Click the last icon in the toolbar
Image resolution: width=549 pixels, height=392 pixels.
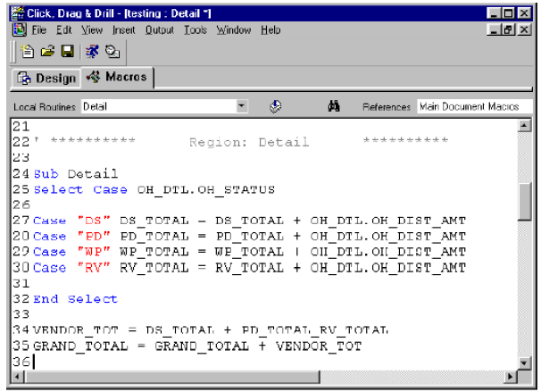[x=112, y=52]
